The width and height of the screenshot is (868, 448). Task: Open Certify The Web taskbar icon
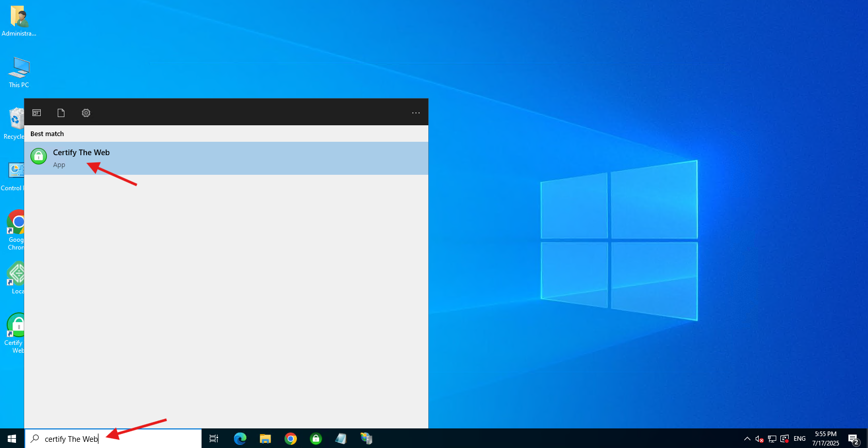click(x=316, y=439)
